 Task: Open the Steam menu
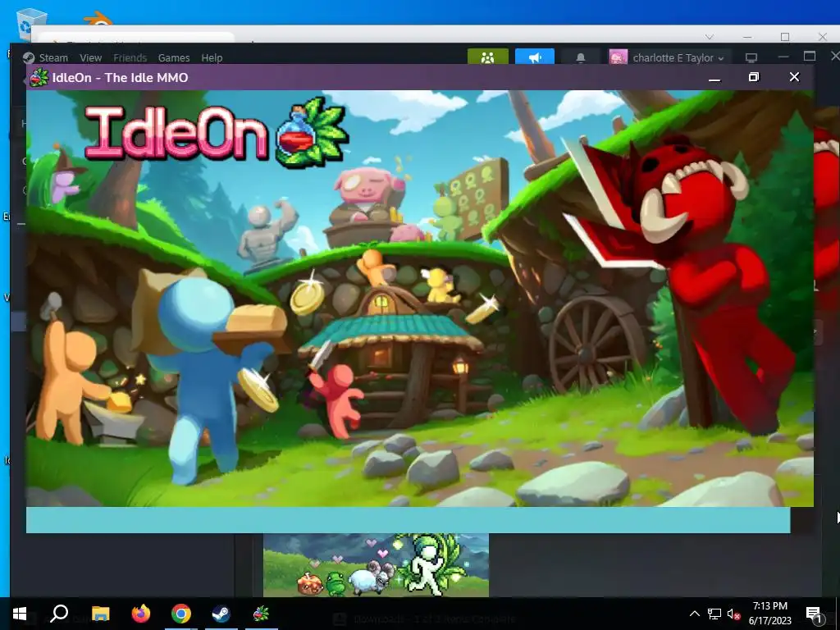click(53, 58)
